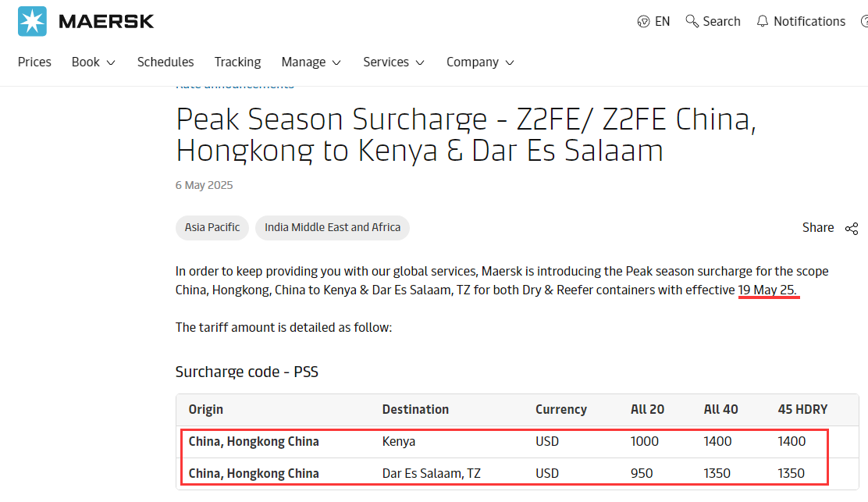Click the EN language label
The width and height of the screenshot is (868, 502).
tap(662, 22)
